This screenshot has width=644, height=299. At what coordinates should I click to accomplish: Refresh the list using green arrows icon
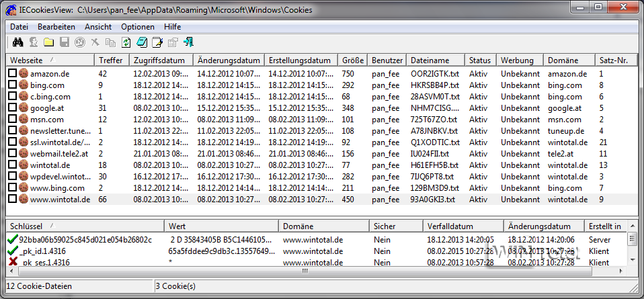(126, 42)
